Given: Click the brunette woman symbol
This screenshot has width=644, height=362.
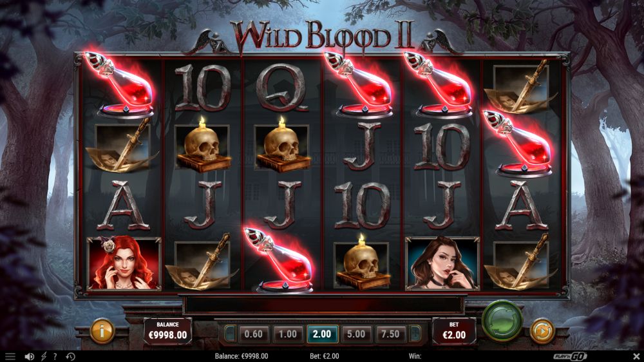Looking at the screenshot, I should coord(442,263).
